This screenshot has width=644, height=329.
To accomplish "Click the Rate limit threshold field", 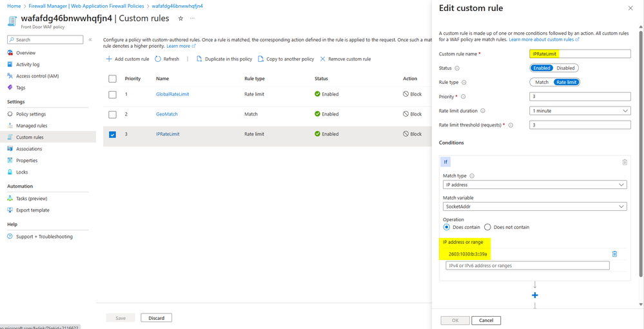I will (x=580, y=125).
